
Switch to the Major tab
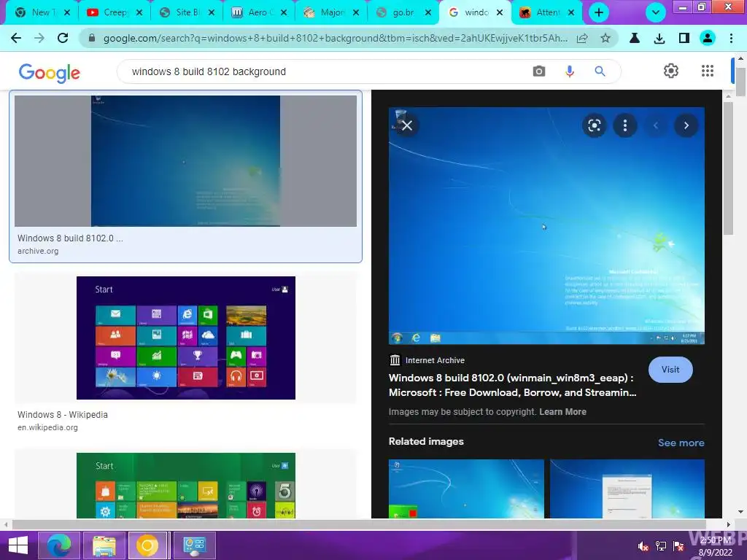click(330, 12)
